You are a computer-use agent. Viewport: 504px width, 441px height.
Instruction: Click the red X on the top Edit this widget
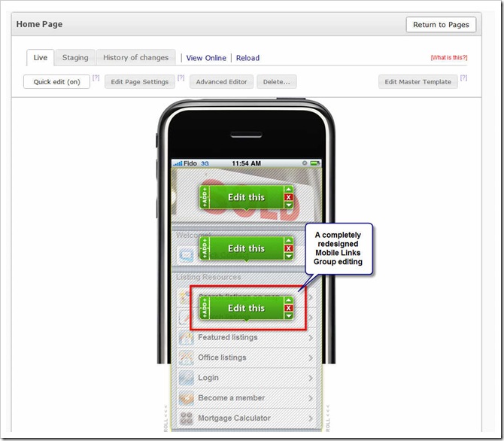(289, 198)
